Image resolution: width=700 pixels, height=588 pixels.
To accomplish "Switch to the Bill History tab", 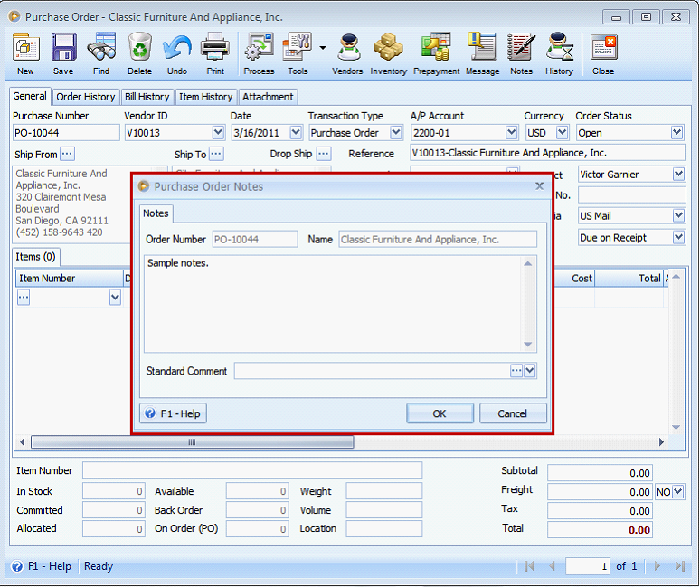I will (x=147, y=97).
